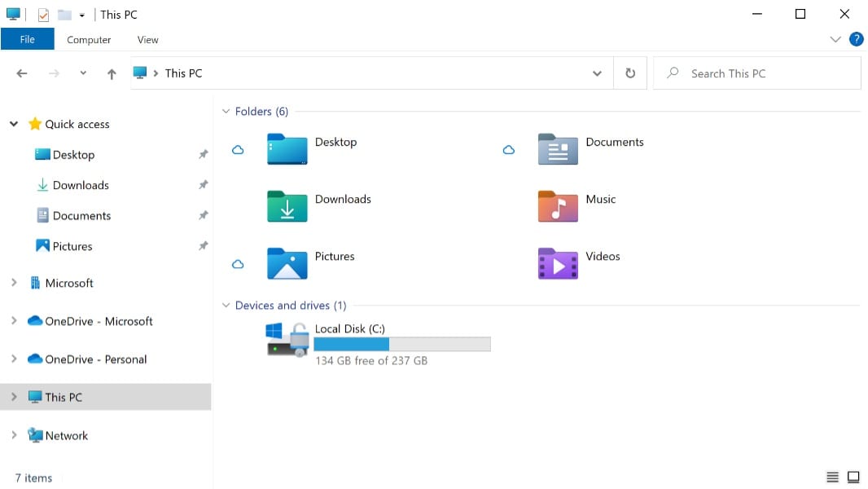Switch to large icons view in status bar

tap(853, 477)
